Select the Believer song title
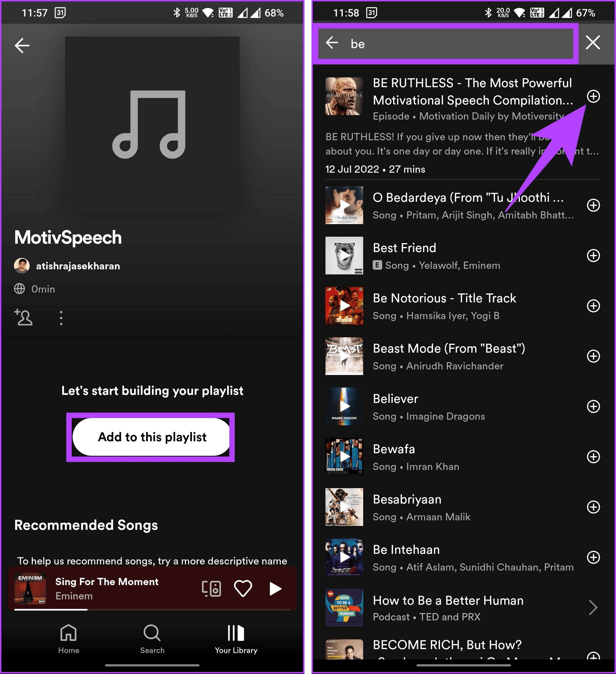 [x=395, y=399]
